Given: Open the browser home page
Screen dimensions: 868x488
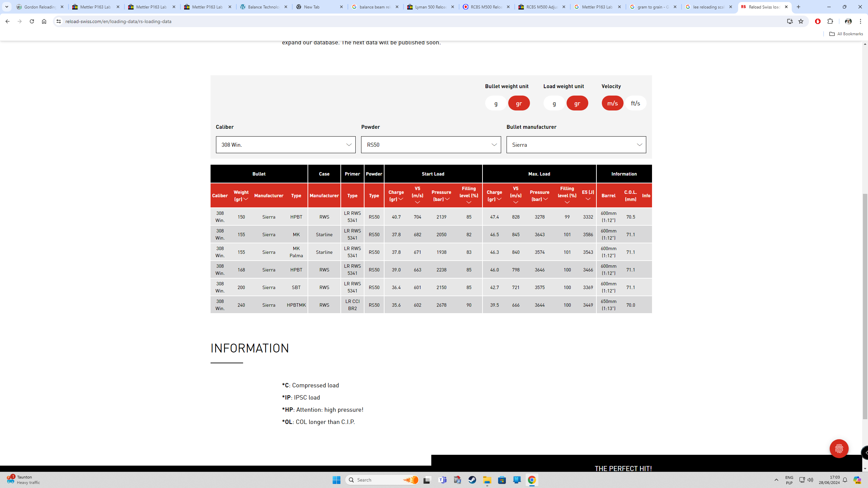Looking at the screenshot, I should click(44, 21).
